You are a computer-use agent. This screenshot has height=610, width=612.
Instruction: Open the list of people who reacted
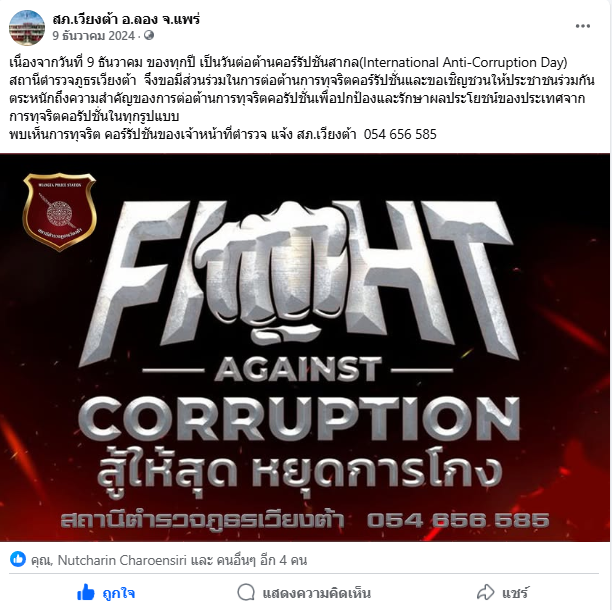pos(169,560)
